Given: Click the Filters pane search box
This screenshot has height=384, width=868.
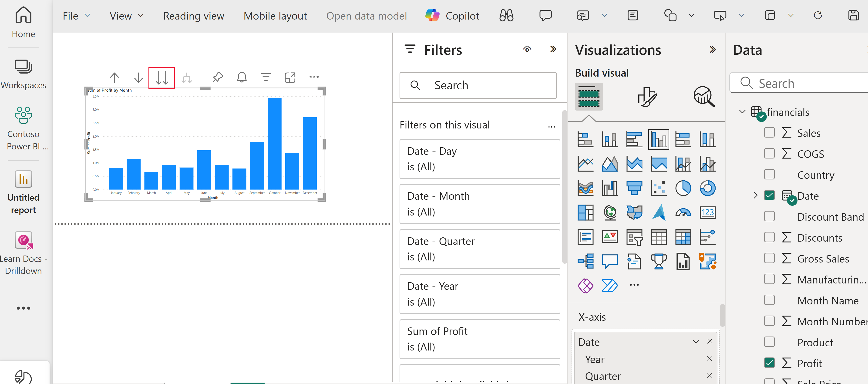Looking at the screenshot, I should [478, 86].
